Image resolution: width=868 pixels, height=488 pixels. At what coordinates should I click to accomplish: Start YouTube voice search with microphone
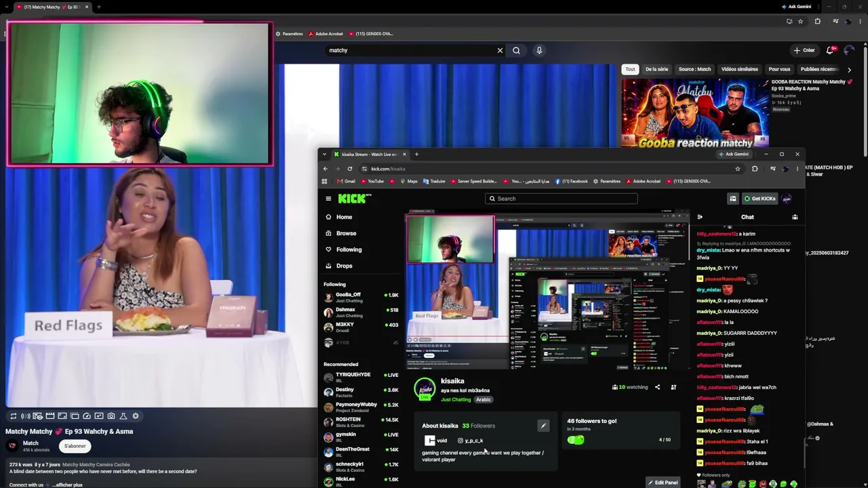coord(539,50)
